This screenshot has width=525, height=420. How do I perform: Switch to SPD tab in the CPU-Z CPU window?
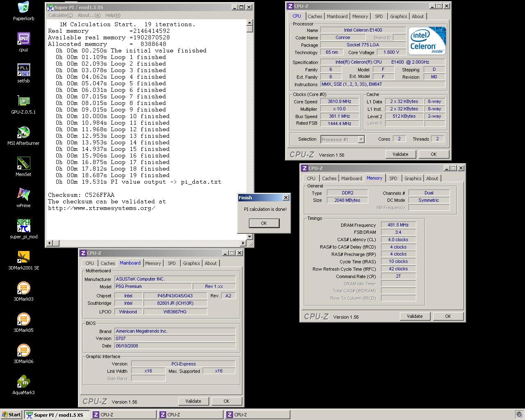pyautogui.click(x=379, y=16)
